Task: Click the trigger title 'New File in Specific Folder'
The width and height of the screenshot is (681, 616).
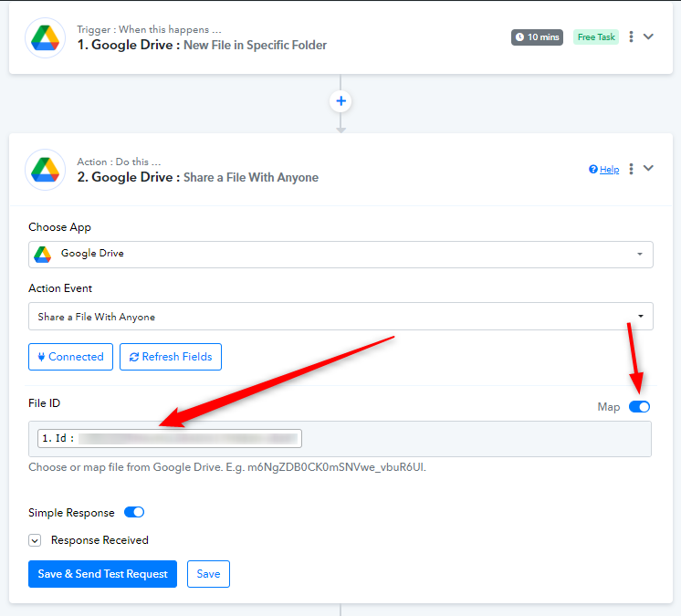Action: (256, 45)
